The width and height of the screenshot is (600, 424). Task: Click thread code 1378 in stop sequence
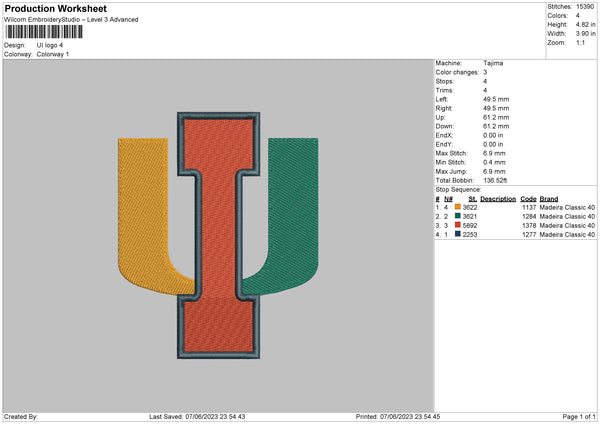529,225
